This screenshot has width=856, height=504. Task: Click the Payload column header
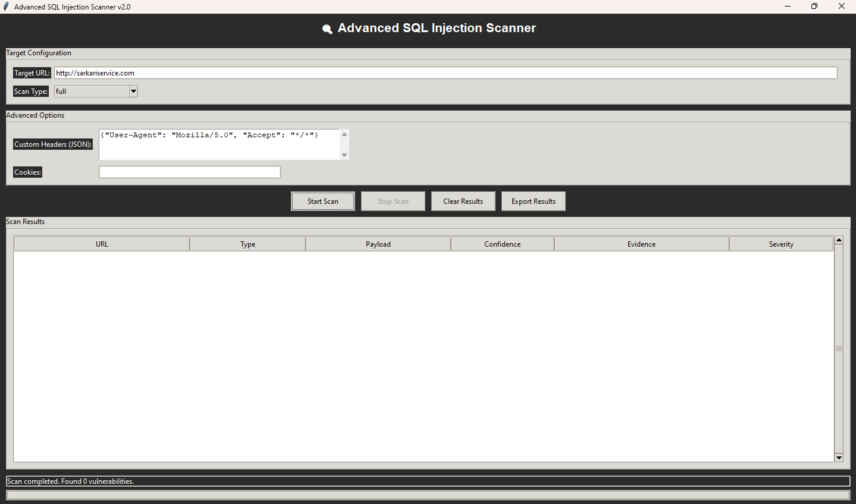[x=378, y=244]
